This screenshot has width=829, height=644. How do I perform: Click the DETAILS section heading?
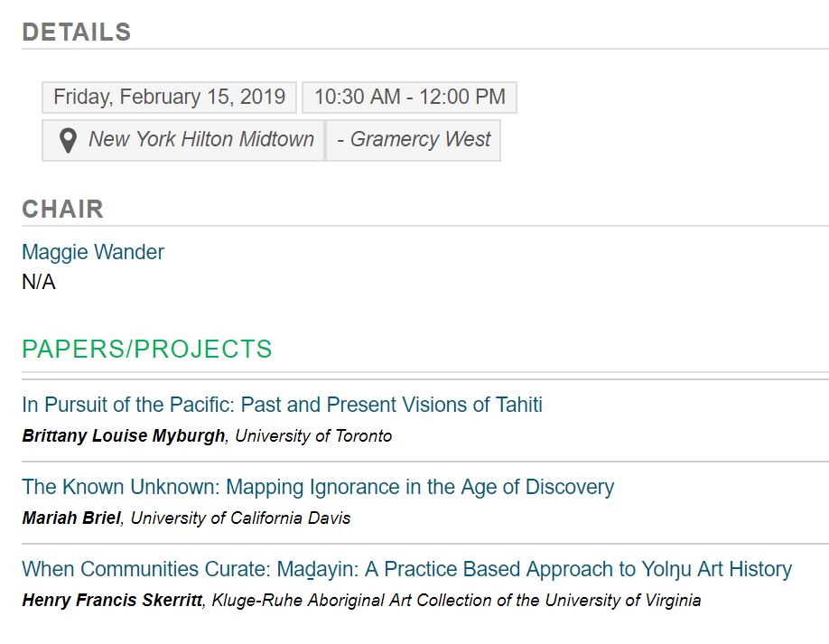pos(77,33)
